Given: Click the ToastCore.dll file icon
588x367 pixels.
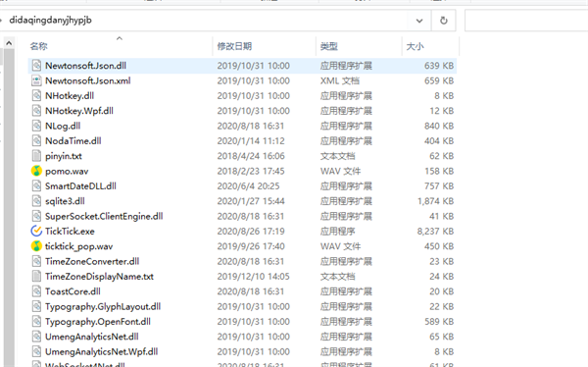Looking at the screenshot, I should pos(36,291).
